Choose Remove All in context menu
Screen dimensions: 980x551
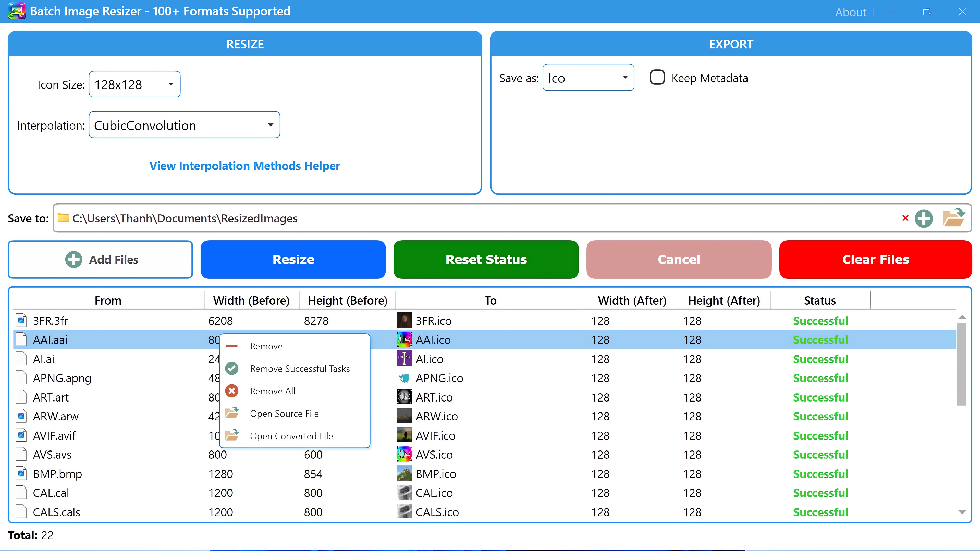272,391
